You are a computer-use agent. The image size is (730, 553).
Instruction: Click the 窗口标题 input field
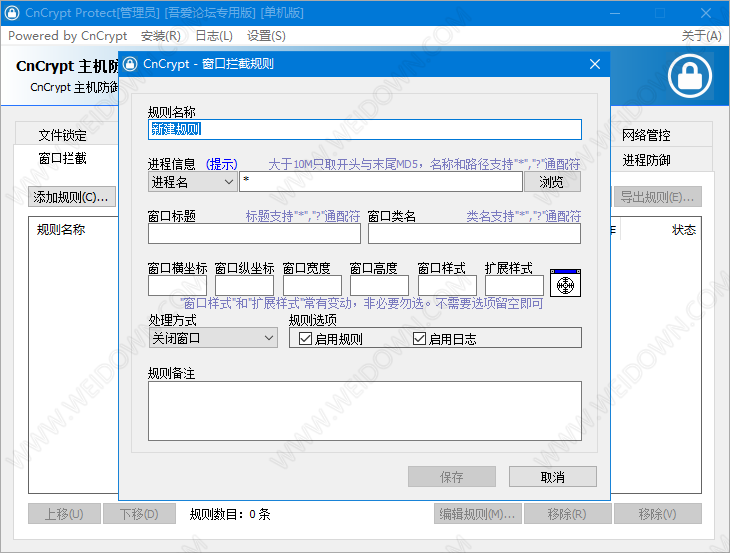[x=254, y=234]
